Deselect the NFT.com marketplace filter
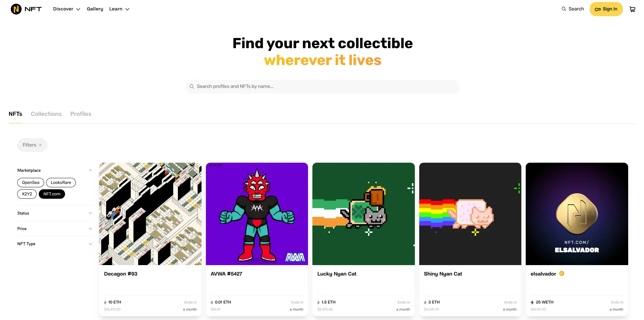 (x=52, y=194)
